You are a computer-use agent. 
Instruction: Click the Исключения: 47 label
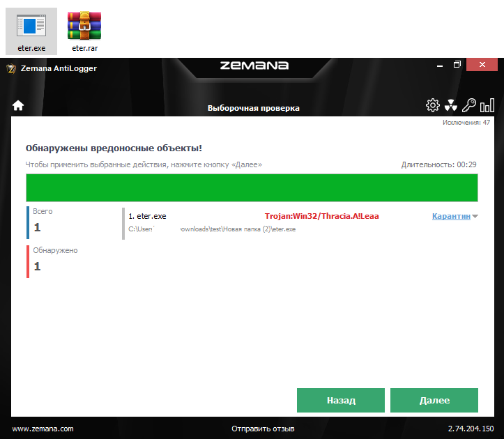[466, 123]
